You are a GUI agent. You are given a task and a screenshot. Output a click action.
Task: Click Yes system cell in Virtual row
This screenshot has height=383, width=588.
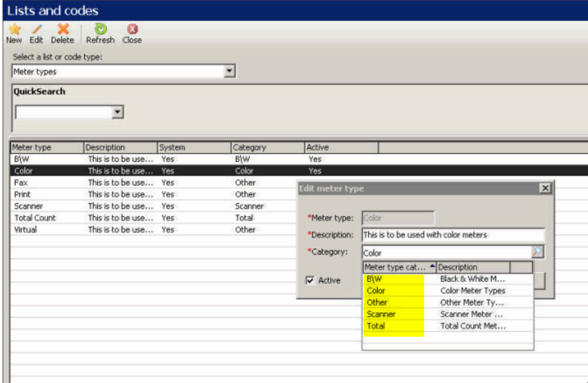168,230
